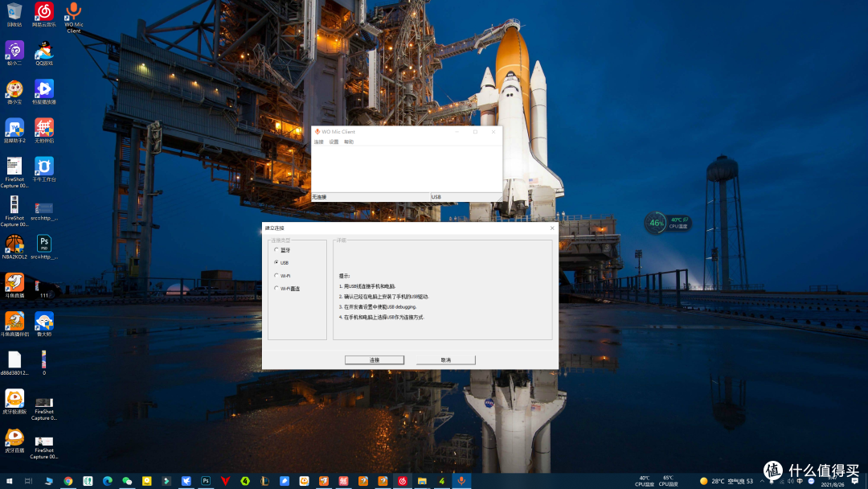Open League of Legends taskbar icon
Image resolution: width=868 pixels, height=489 pixels.
pyautogui.click(x=264, y=481)
